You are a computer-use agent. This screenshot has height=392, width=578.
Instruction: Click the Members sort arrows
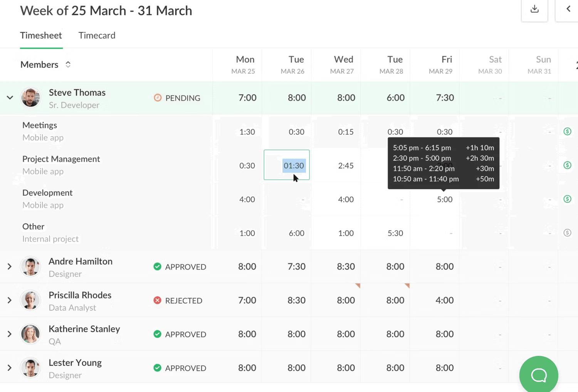(x=68, y=64)
